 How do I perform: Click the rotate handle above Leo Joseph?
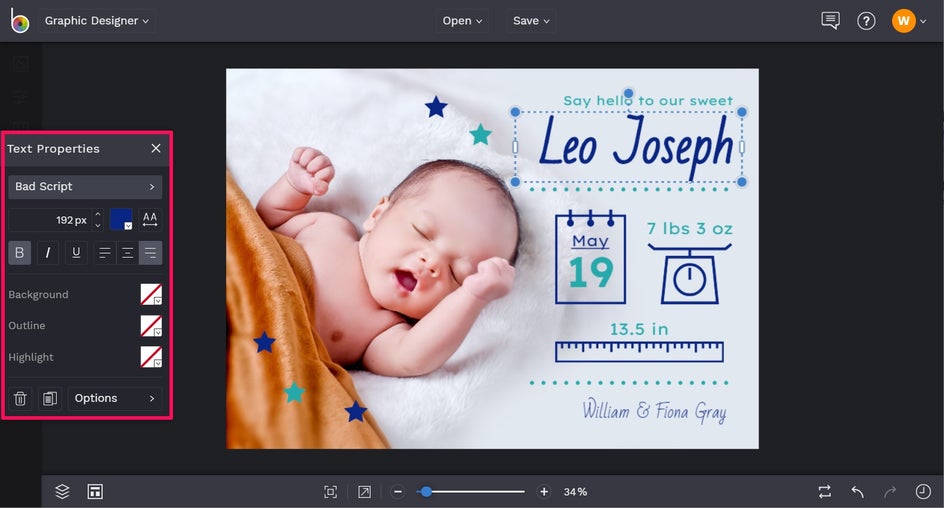[629, 93]
